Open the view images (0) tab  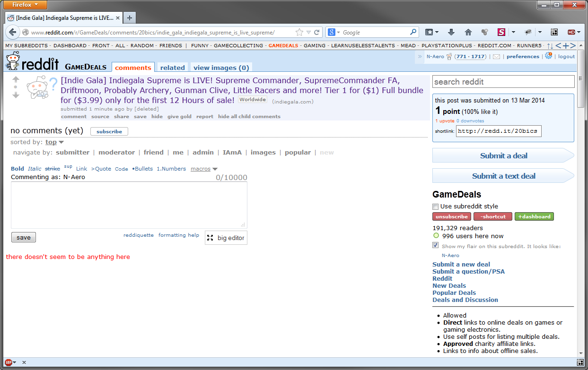[221, 68]
